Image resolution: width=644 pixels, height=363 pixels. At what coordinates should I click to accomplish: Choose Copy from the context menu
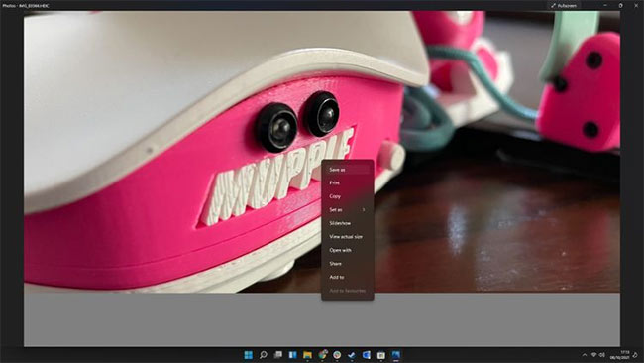pyautogui.click(x=347, y=196)
